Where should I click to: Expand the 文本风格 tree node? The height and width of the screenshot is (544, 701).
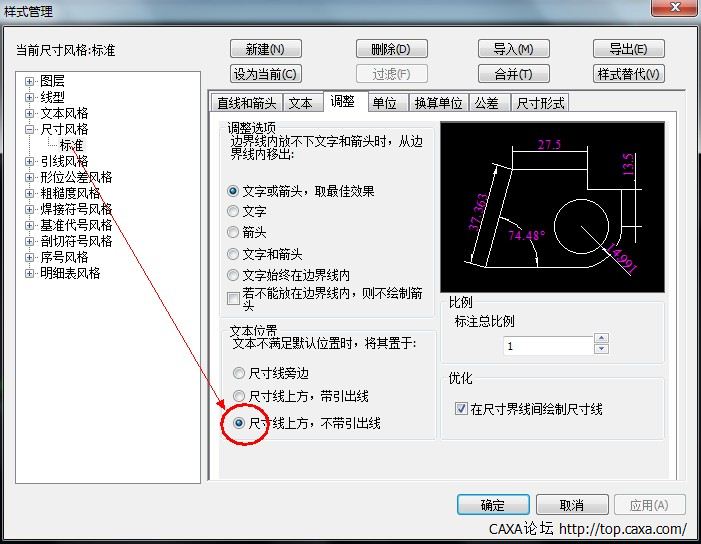click(x=30, y=114)
